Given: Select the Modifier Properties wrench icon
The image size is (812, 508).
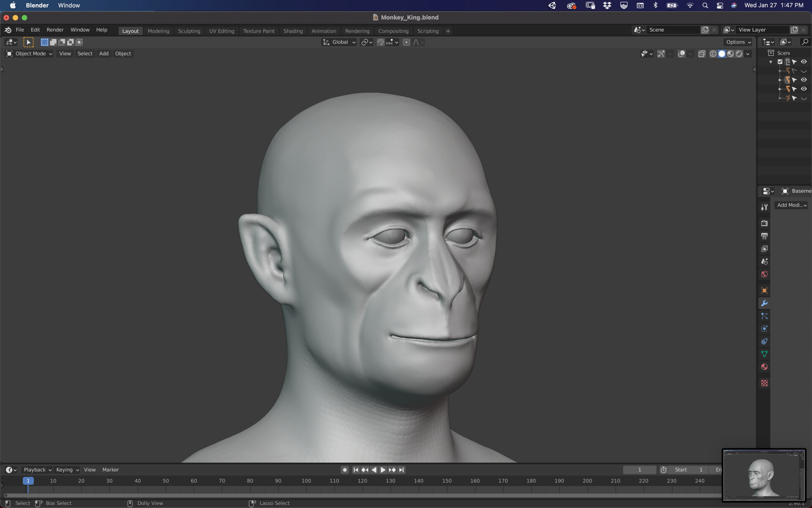Looking at the screenshot, I should (x=764, y=303).
